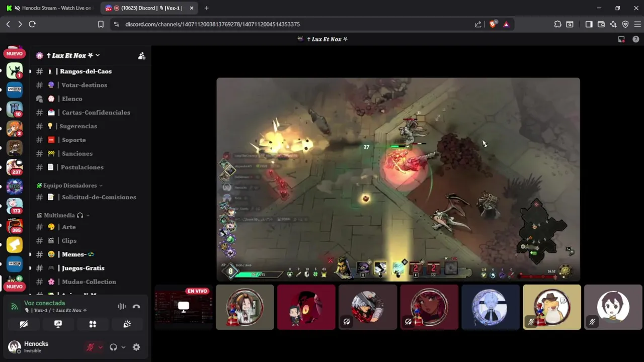Unmute microphone red toggle
Viewport: 644px width, 362px height.
(91, 347)
